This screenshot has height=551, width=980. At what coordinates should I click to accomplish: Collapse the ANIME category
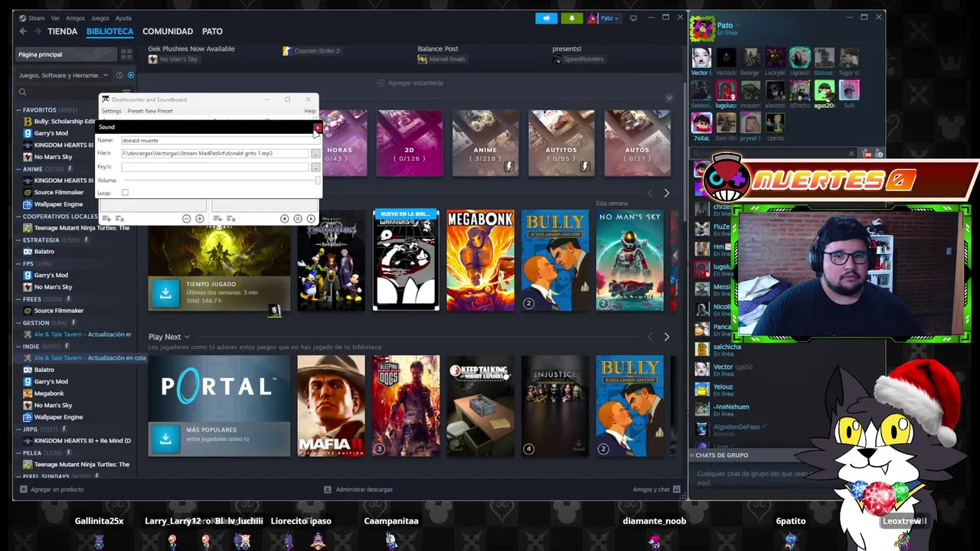[18, 168]
